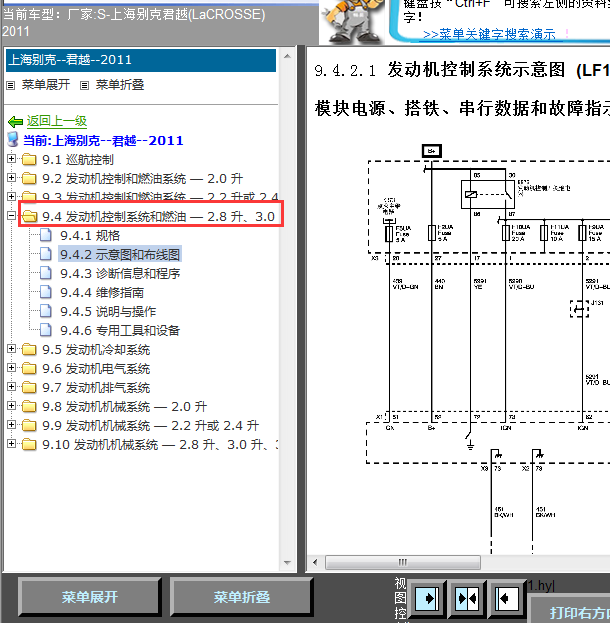
Task: Click folder icon for 9.10 发动机机械系统
Action: [29, 444]
